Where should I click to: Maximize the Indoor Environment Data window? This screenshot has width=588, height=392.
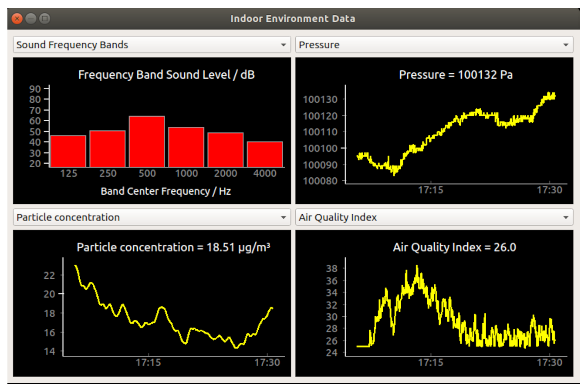[x=44, y=19]
